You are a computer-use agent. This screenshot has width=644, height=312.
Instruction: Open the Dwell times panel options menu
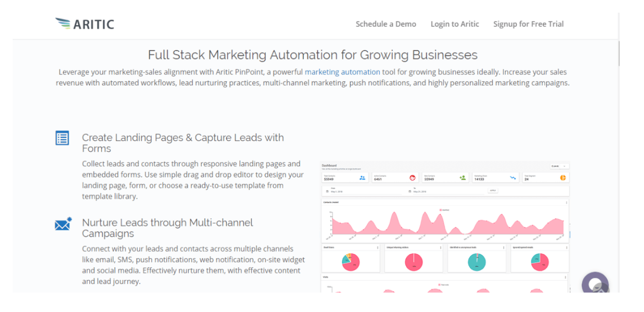pos(378,247)
